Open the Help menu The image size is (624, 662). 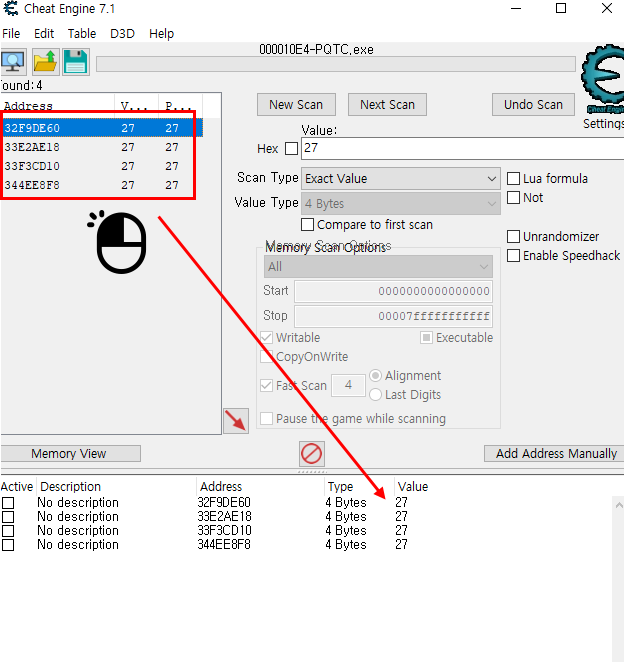coord(161,33)
